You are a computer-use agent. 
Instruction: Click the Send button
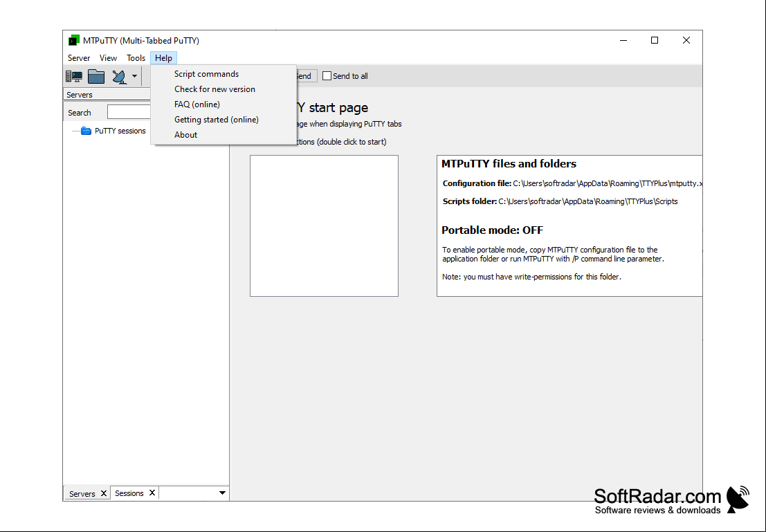pos(307,75)
